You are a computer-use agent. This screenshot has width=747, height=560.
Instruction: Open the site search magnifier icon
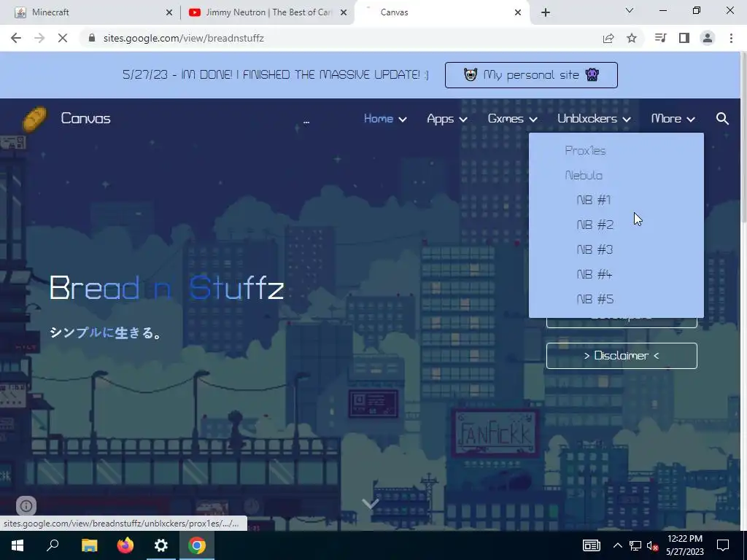722,119
